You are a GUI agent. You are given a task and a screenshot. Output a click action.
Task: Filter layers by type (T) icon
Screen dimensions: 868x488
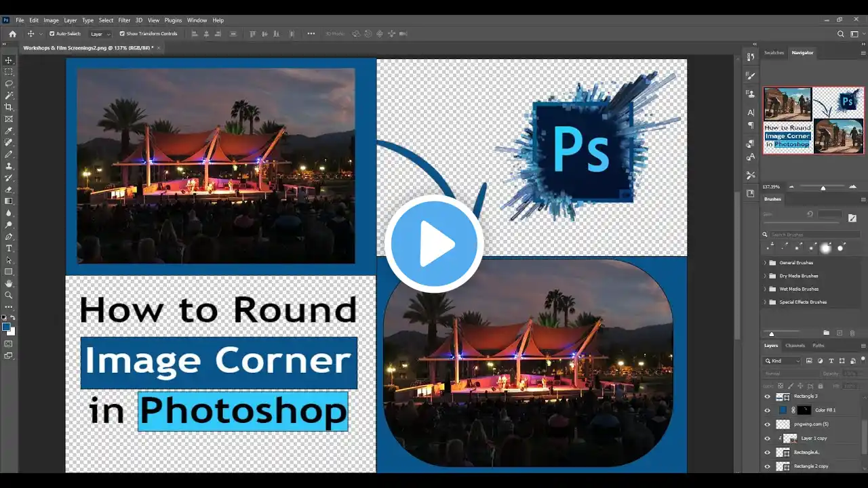(831, 361)
